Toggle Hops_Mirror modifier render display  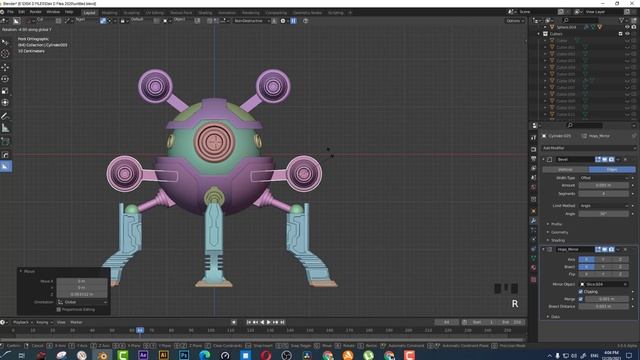611,249
